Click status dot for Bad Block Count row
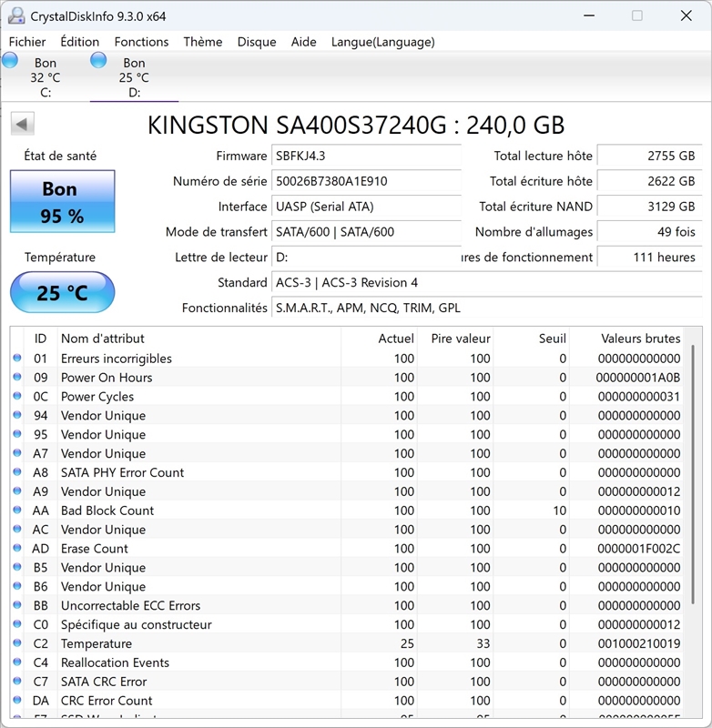Screen dimensions: 712x728 click(x=17, y=511)
